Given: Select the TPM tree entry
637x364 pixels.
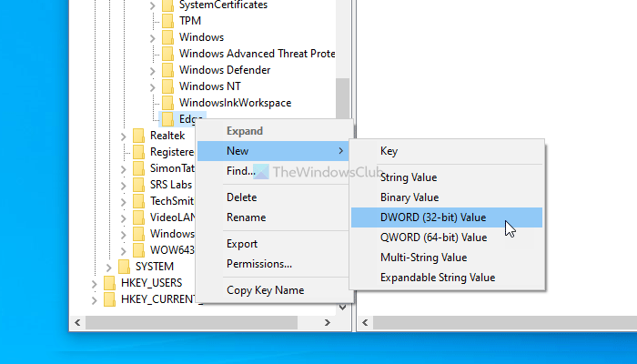Looking at the screenshot, I should [x=190, y=21].
